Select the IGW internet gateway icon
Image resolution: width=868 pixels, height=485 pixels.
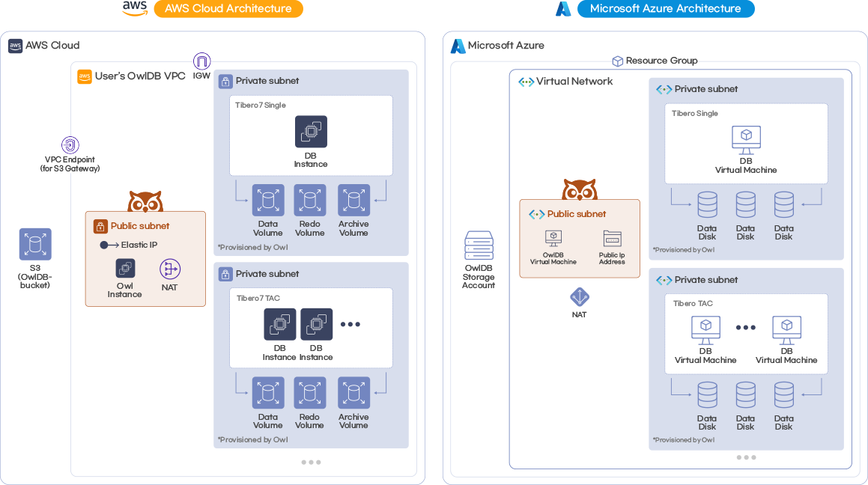click(x=201, y=61)
